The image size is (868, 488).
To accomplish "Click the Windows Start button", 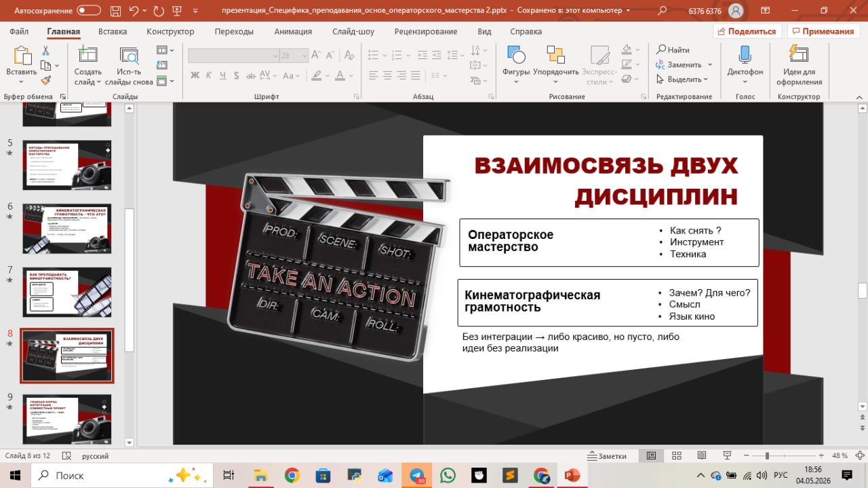I will 15,475.
